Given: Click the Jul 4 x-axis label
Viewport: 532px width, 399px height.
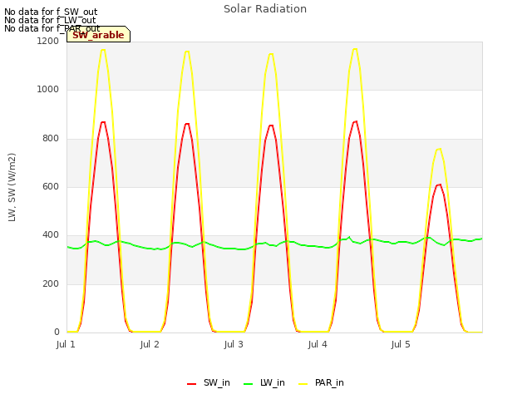Looking at the screenshot, I should 318,344.
